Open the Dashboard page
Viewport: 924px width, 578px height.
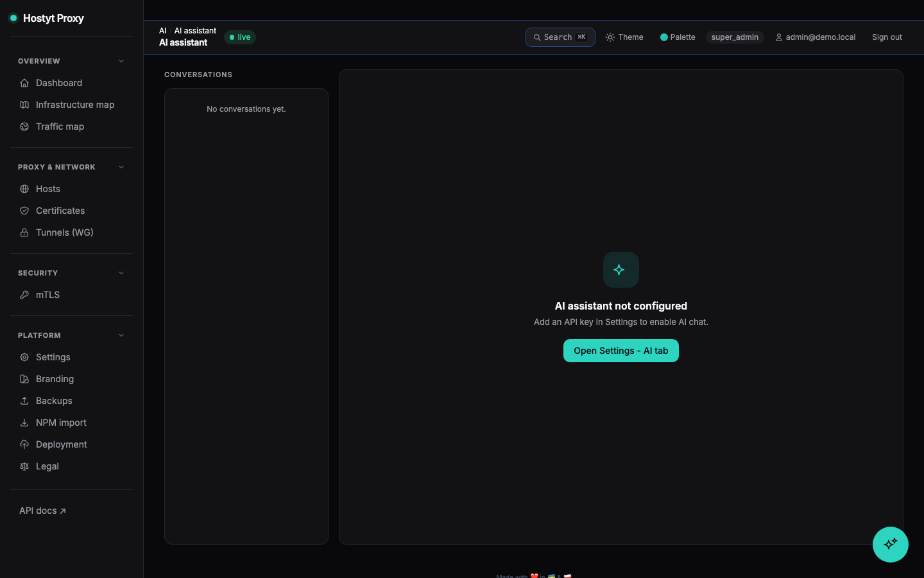click(71, 83)
